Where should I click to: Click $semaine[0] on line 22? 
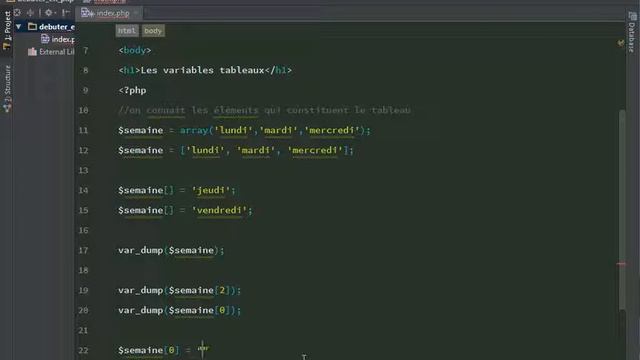tap(149, 350)
